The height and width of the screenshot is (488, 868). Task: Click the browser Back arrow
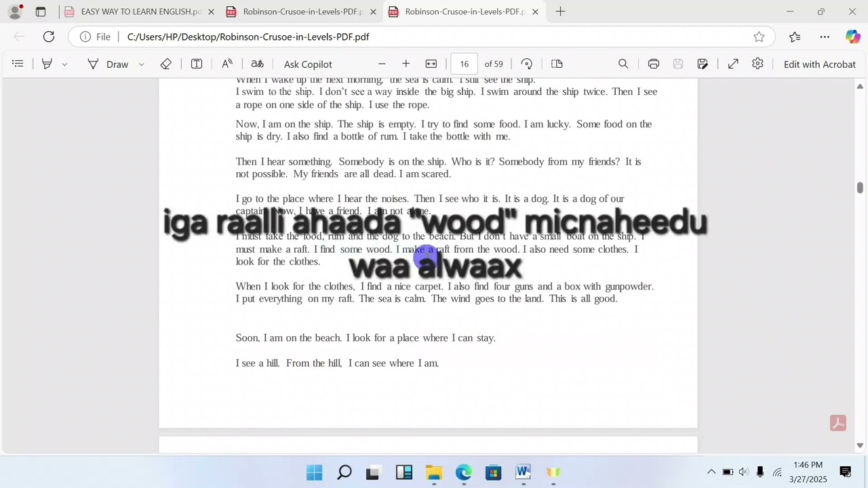point(19,37)
